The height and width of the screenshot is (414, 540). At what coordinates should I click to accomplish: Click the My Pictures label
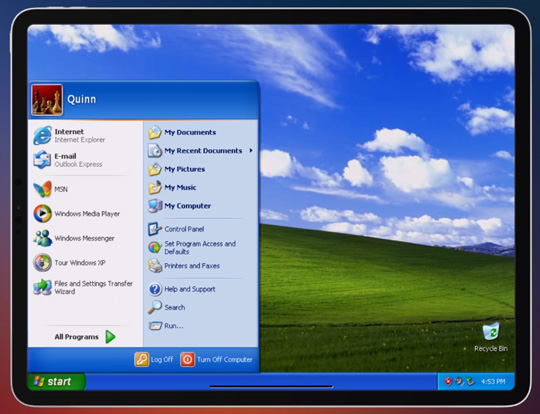185,169
